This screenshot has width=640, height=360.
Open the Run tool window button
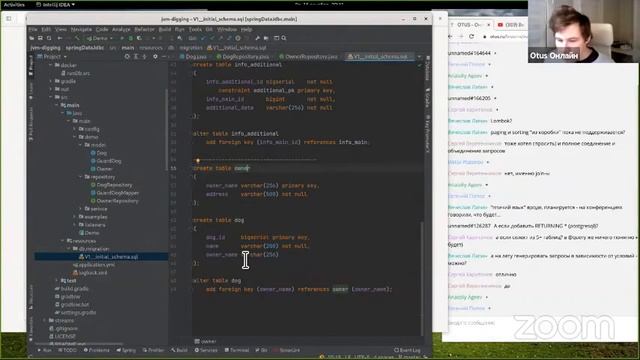[44, 350]
